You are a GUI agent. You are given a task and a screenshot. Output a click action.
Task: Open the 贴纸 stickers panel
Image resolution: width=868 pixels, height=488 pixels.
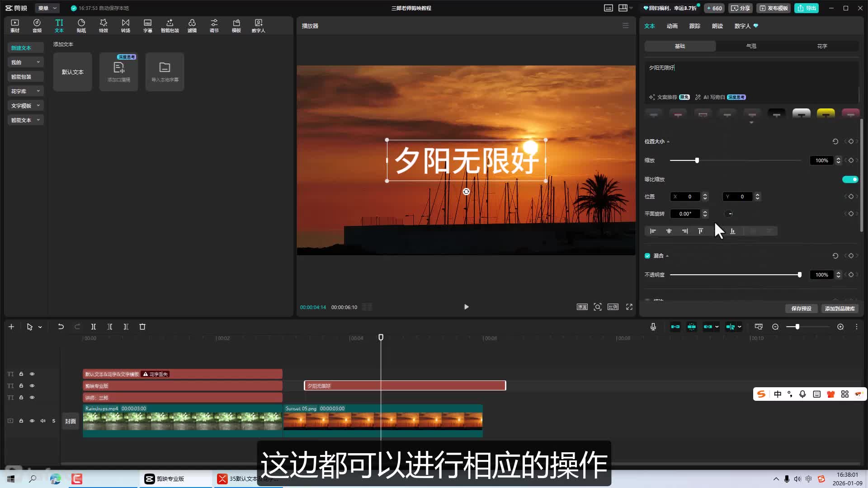point(81,25)
